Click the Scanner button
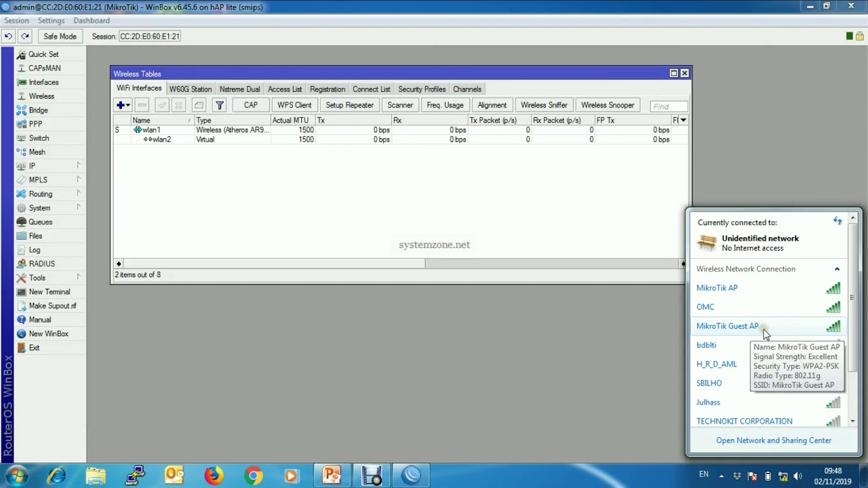The width and height of the screenshot is (868, 488). (400, 105)
